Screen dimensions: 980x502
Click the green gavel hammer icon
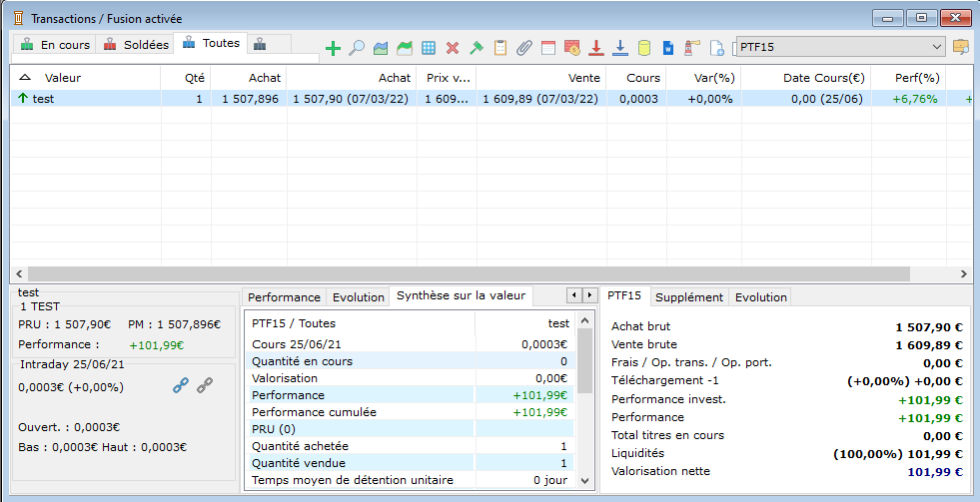click(x=477, y=48)
